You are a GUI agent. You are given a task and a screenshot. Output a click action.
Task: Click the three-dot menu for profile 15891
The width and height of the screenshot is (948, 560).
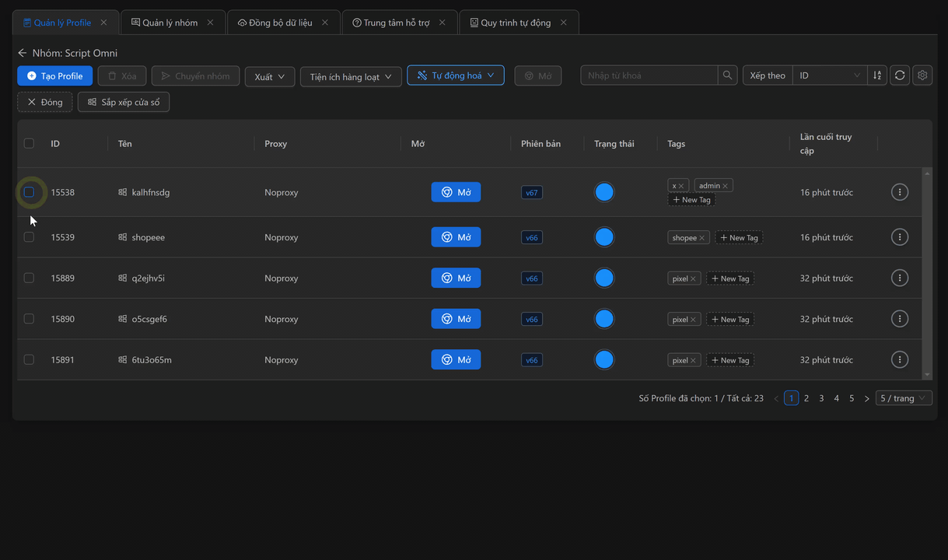(x=900, y=359)
